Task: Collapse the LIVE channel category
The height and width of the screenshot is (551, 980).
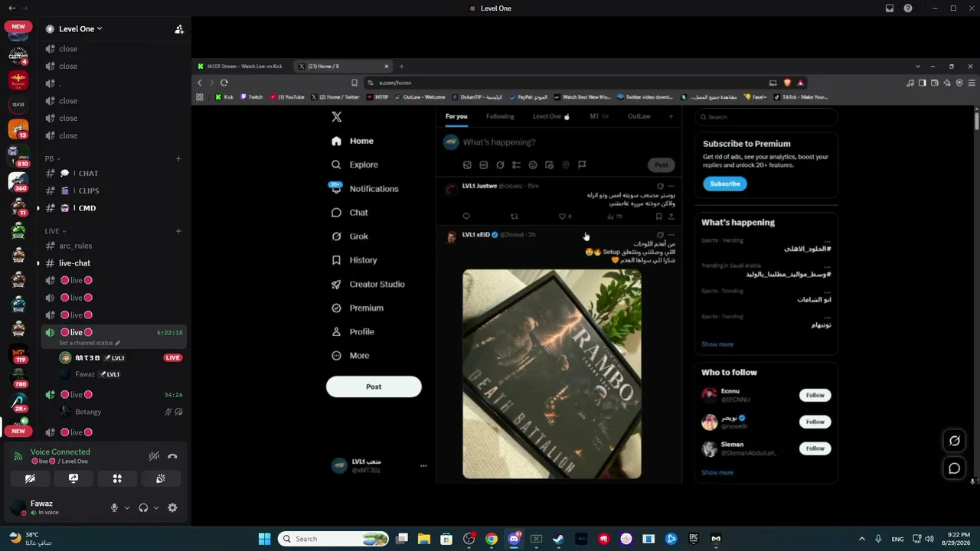Action: click(x=55, y=230)
